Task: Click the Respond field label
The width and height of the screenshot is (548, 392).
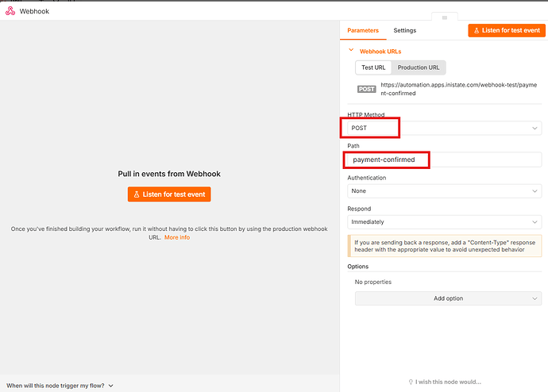Action: pyautogui.click(x=359, y=209)
